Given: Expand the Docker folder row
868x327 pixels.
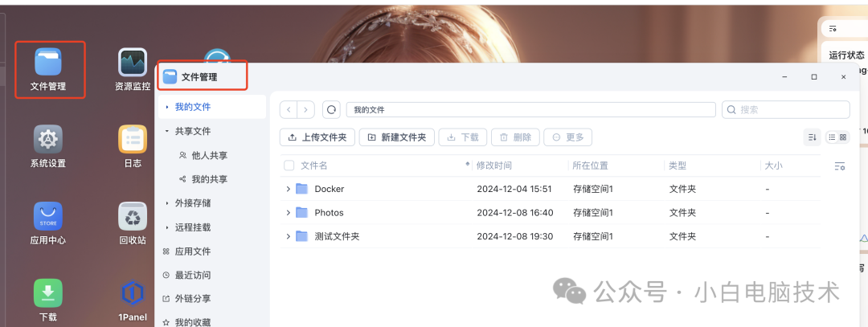Looking at the screenshot, I should pyautogui.click(x=288, y=189).
